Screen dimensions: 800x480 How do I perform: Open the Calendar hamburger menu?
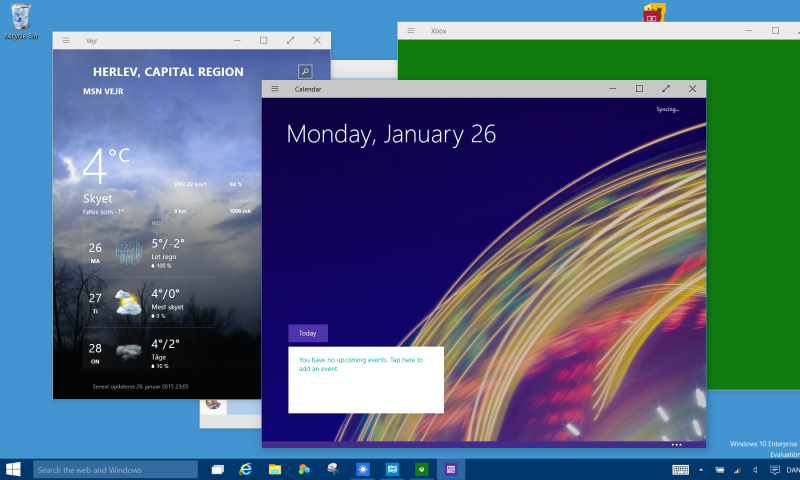(x=274, y=89)
